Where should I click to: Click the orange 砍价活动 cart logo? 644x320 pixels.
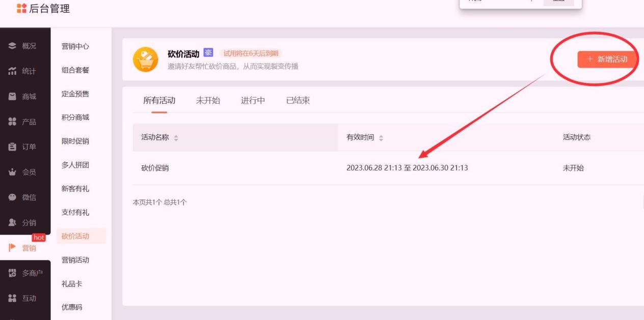145,60
